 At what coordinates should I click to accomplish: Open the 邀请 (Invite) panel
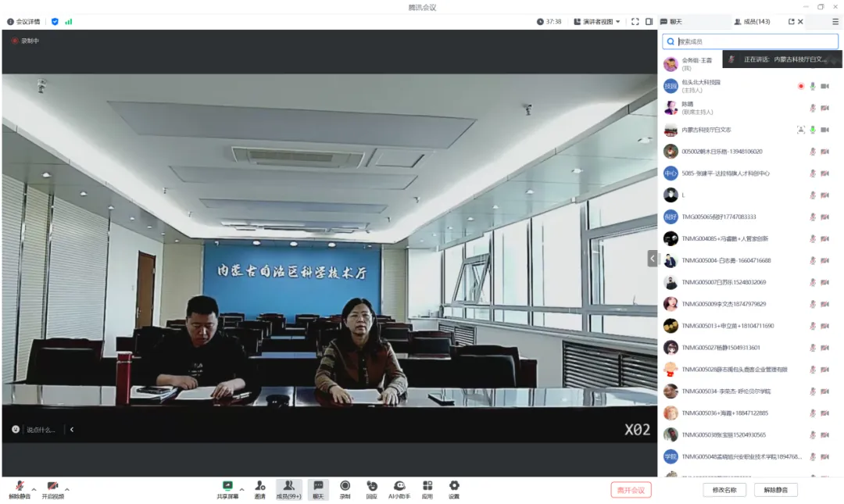pos(259,488)
